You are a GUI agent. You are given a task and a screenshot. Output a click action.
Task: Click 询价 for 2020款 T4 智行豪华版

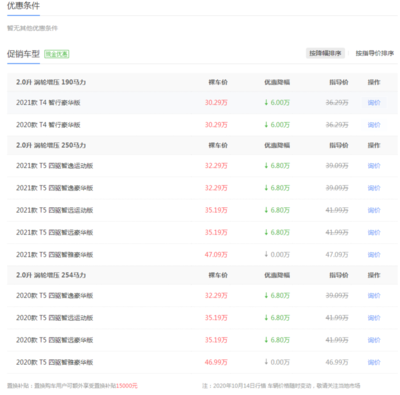[x=374, y=125]
